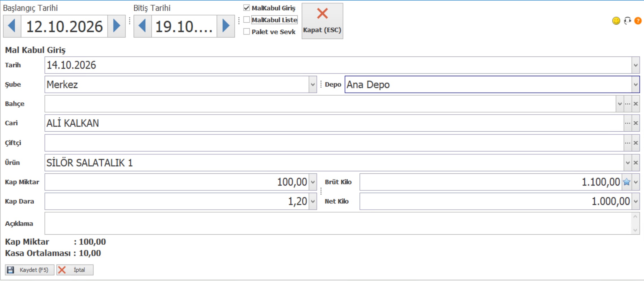
Task: Open the Kap Dara dropdown arrow
Action: click(x=313, y=201)
